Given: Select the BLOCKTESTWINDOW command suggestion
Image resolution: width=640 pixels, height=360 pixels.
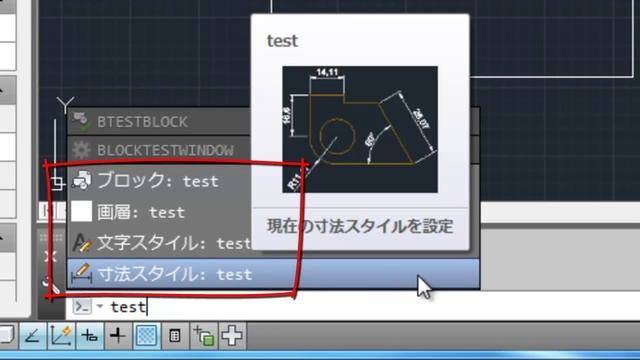Looking at the screenshot, I should coord(159,150).
